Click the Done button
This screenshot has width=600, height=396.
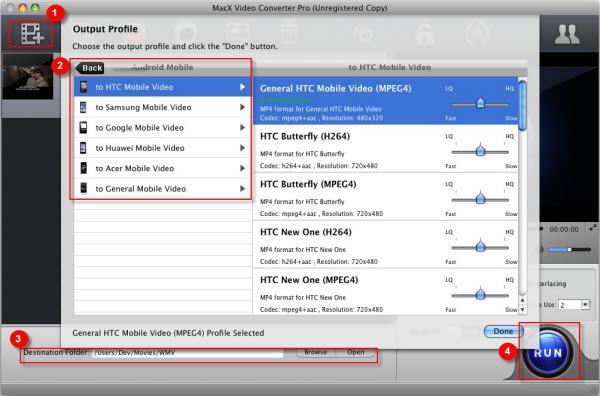click(x=503, y=331)
